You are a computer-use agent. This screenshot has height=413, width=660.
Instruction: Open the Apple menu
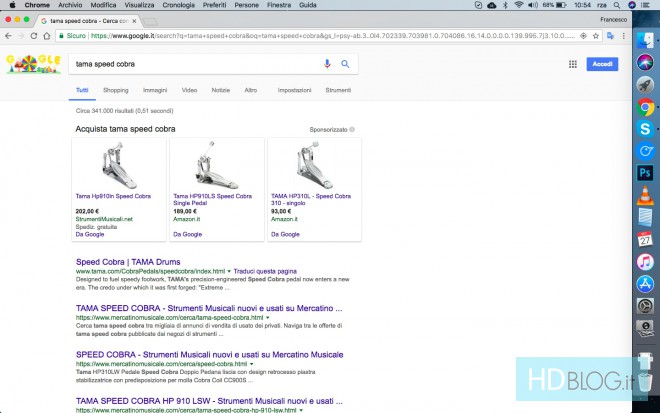tap(12, 5)
